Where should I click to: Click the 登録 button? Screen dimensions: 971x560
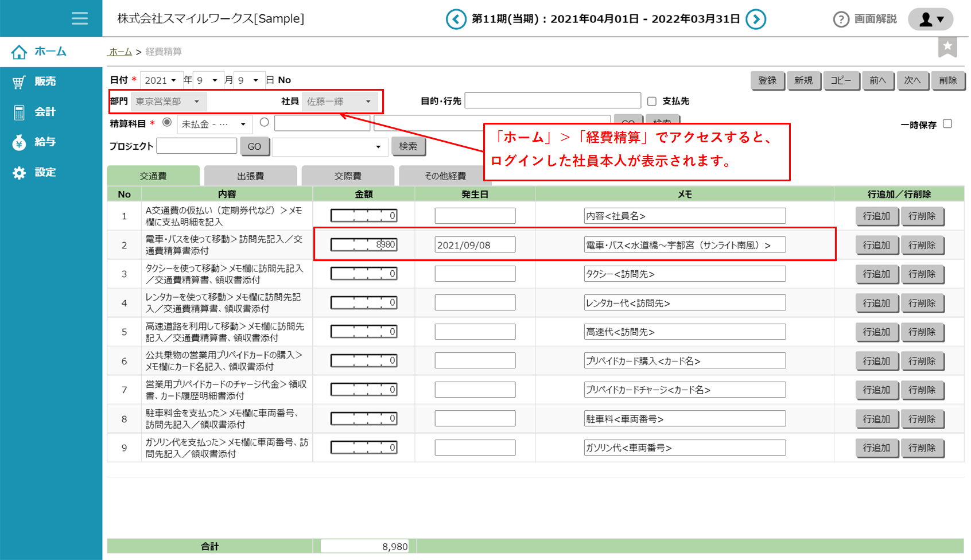(767, 80)
